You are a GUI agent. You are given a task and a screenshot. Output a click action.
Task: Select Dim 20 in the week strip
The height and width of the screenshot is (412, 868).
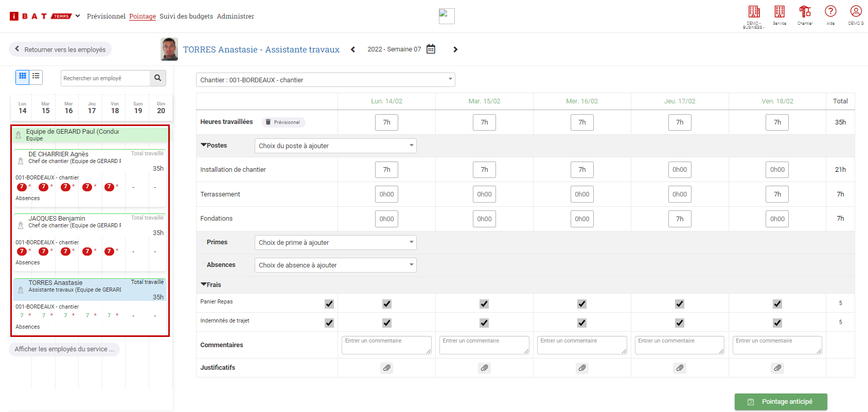(x=161, y=108)
